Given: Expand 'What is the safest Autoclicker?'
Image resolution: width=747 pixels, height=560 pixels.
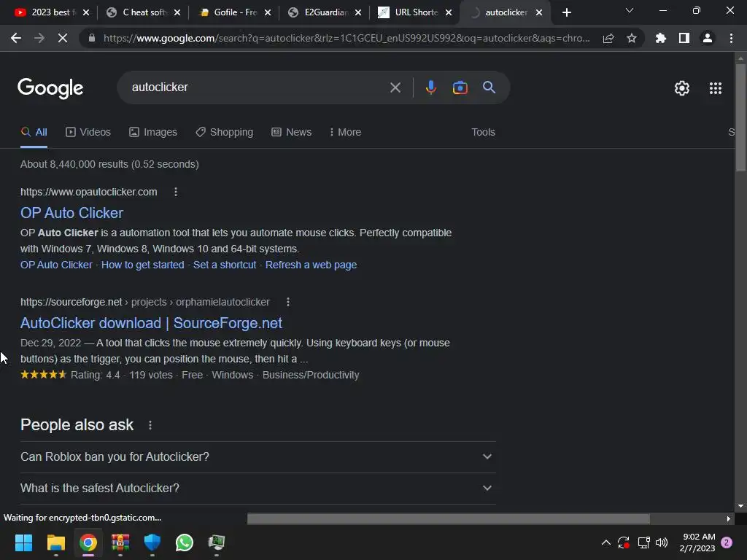Looking at the screenshot, I should point(258,488).
